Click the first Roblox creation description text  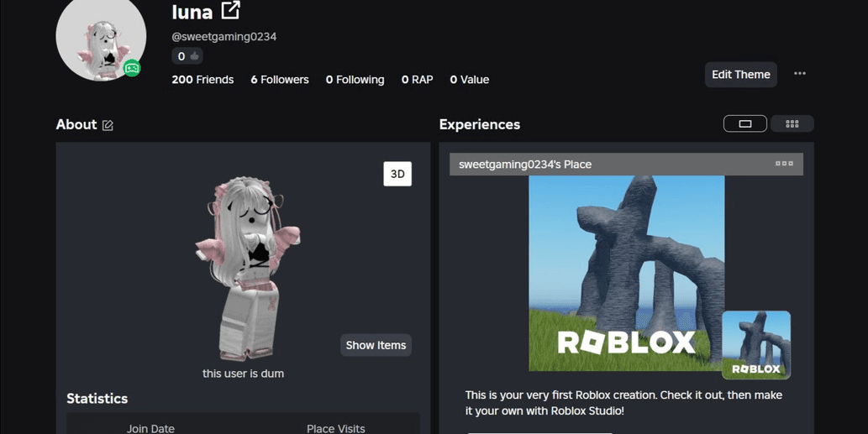pyautogui.click(x=623, y=403)
